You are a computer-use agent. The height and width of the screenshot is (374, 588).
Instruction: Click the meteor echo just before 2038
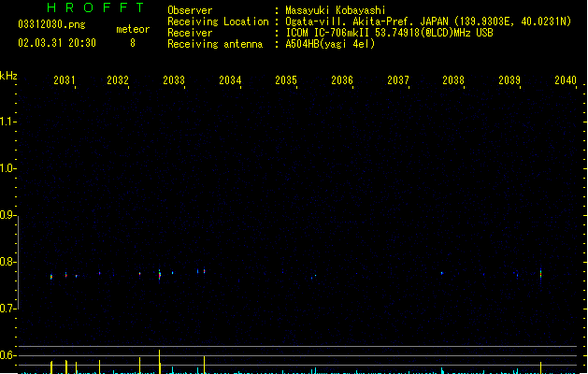(442, 273)
